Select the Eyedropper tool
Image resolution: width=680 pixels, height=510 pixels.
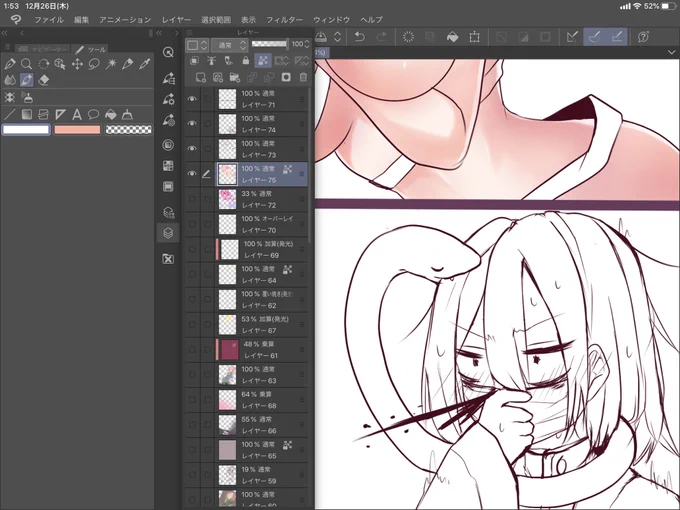click(145, 64)
